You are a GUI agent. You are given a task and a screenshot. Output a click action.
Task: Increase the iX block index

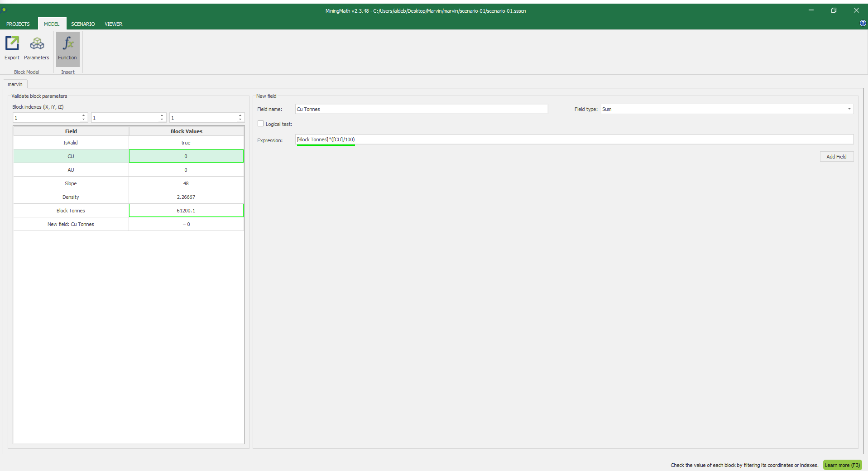click(x=83, y=115)
